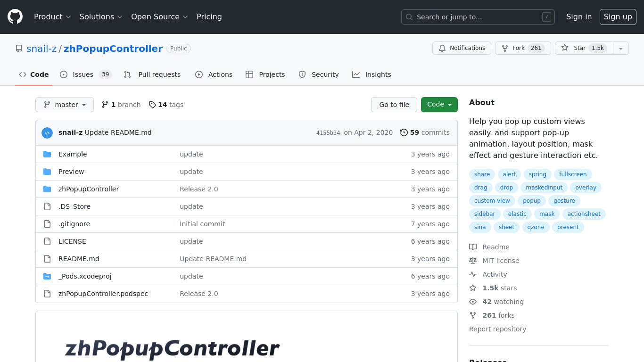Screen dimensions: 644x362
Task: Select the Code tab
Action: (34, 74)
